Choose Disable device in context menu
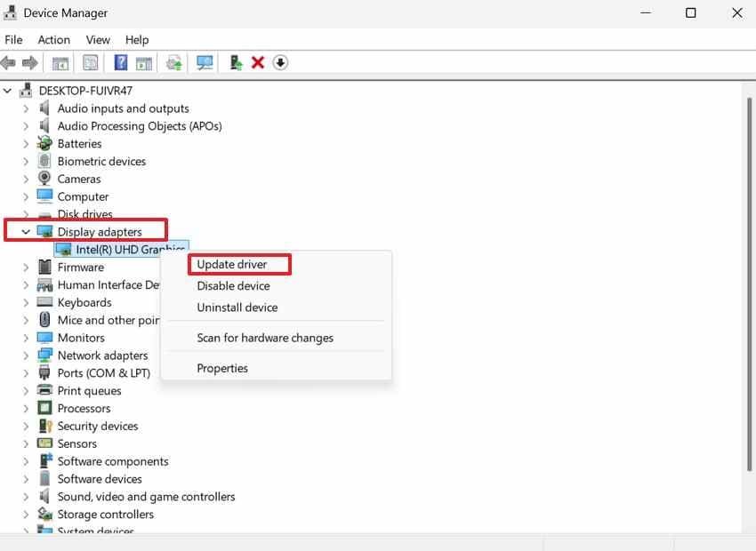The width and height of the screenshot is (756, 551). 233,285
